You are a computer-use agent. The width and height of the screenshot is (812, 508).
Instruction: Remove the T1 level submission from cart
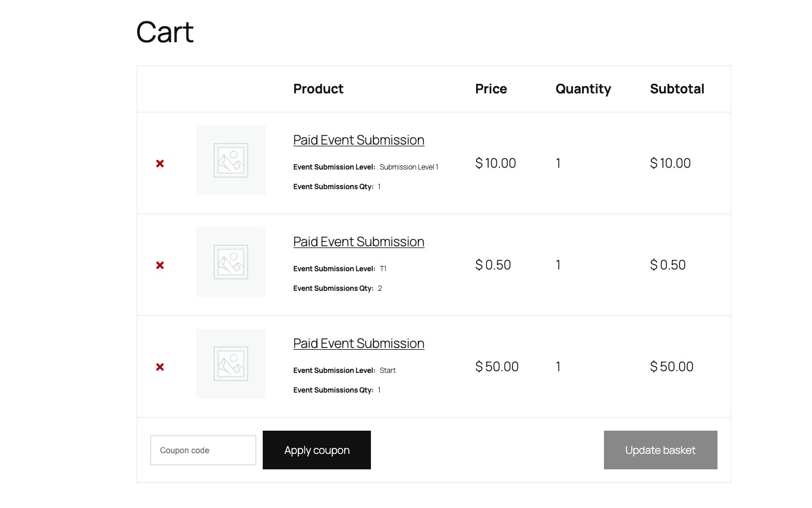coord(160,265)
